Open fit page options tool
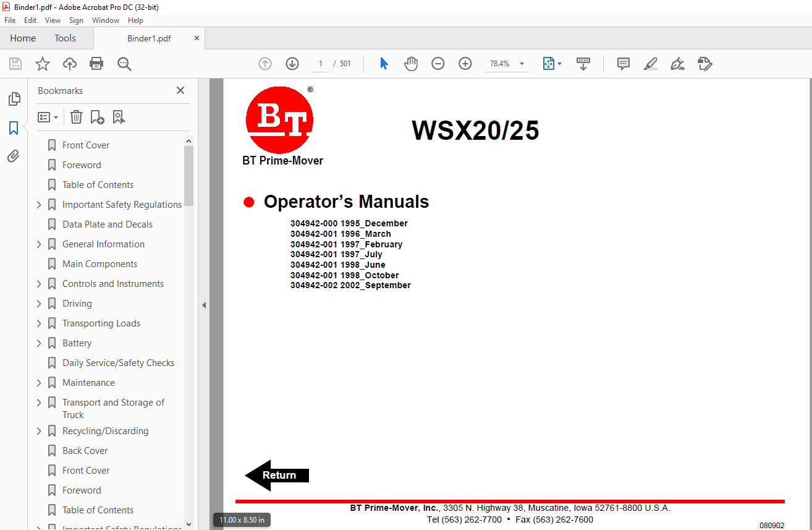Viewport: 812px width, 530px height. (x=552, y=64)
